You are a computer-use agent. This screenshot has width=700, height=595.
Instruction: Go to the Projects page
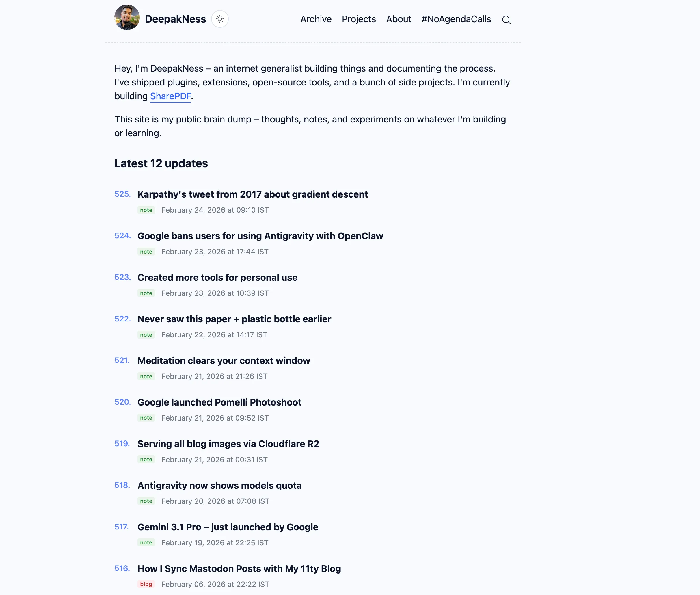point(359,19)
